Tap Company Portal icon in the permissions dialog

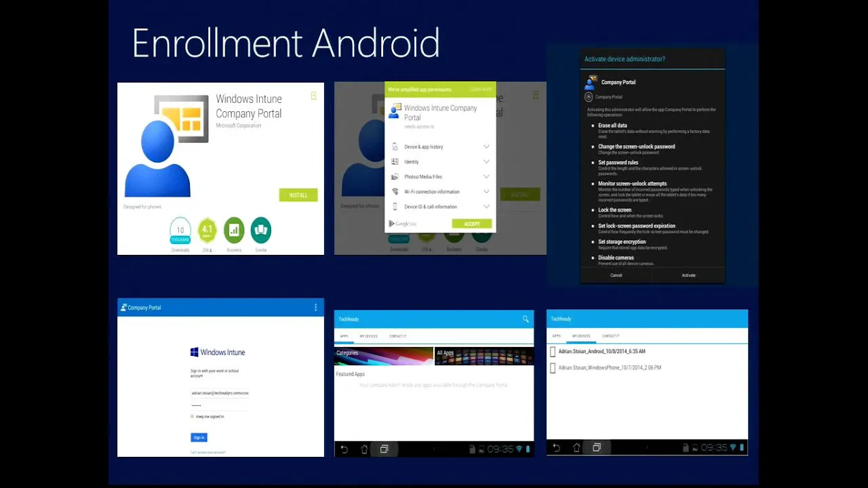(394, 110)
